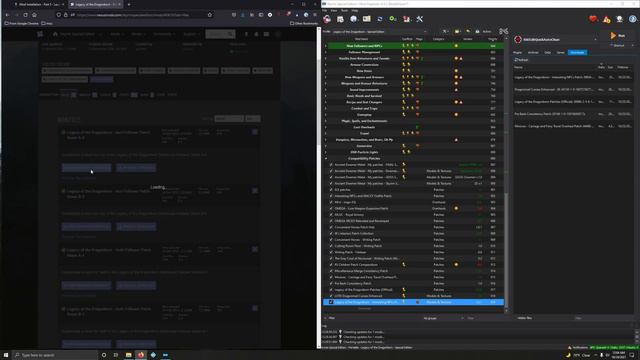Open File Explorer from taskbar
Screen dimensions: 640x360
tap(129, 355)
